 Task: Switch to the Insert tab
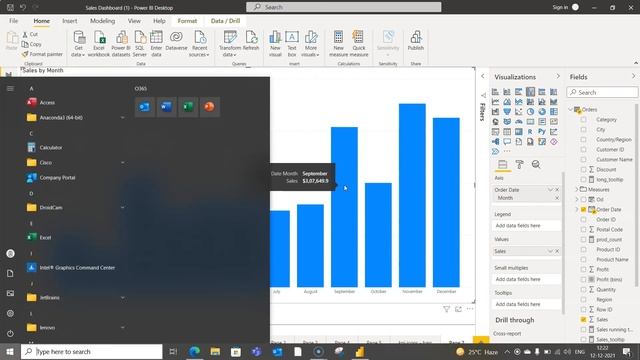click(69, 21)
